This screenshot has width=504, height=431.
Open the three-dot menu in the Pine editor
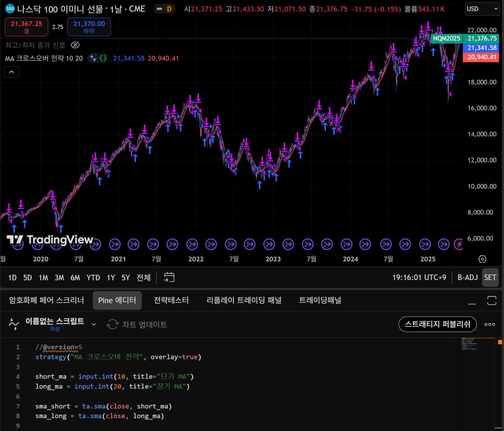489,324
